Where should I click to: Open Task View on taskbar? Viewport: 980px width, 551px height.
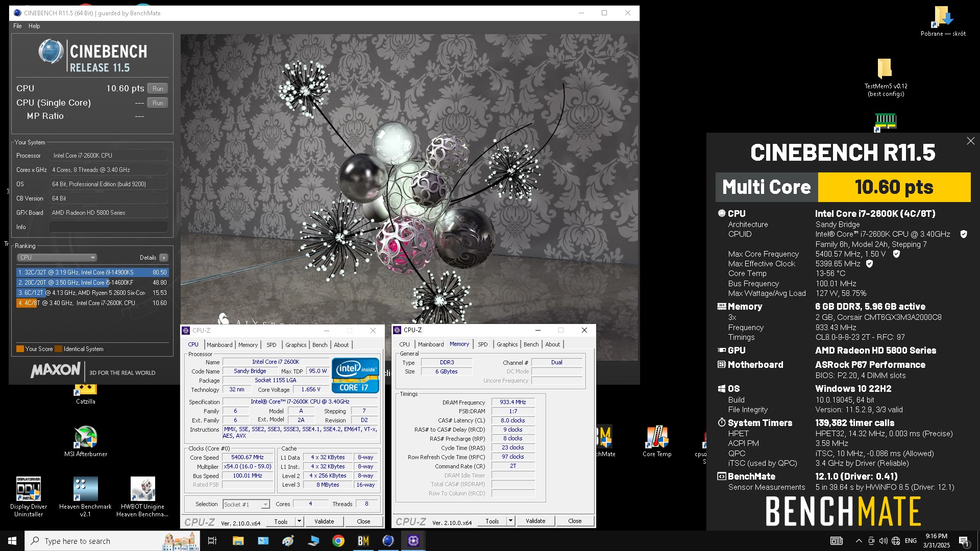coord(212,541)
